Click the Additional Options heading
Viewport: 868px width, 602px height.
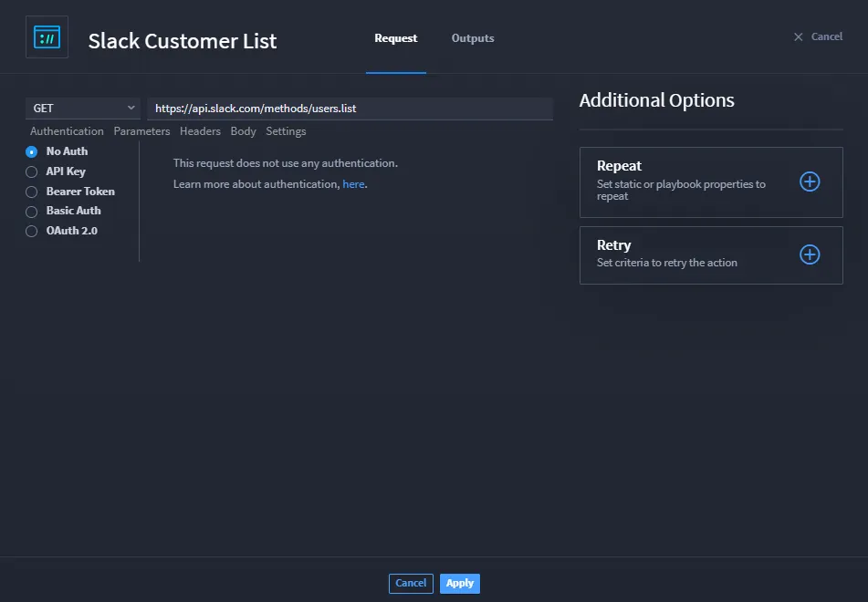tap(656, 100)
